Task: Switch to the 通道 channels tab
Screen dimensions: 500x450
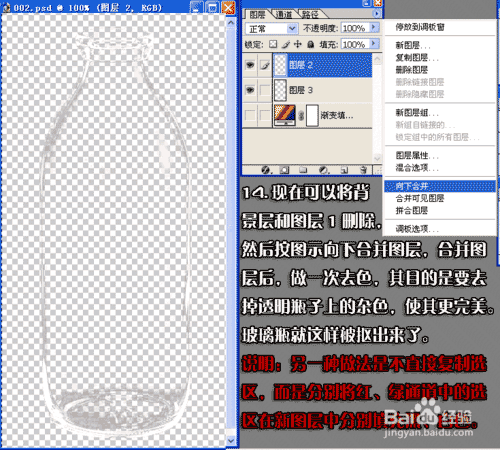Action: point(284,14)
